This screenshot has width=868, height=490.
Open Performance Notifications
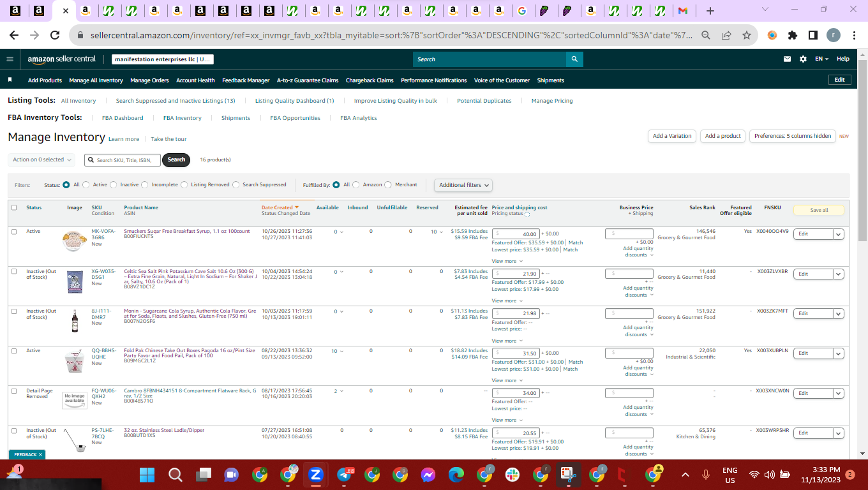click(433, 80)
